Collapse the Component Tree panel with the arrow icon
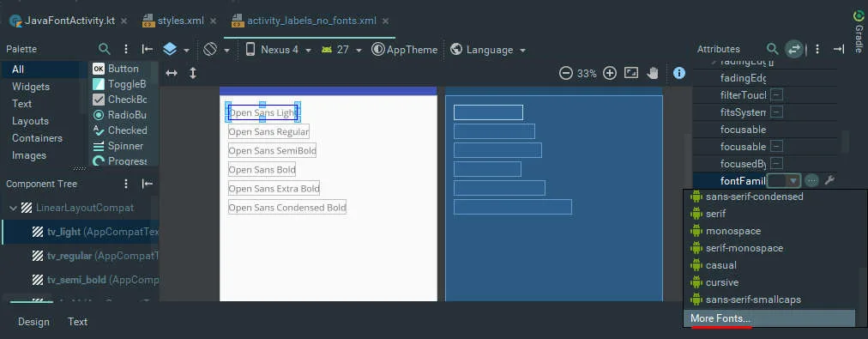 [148, 184]
